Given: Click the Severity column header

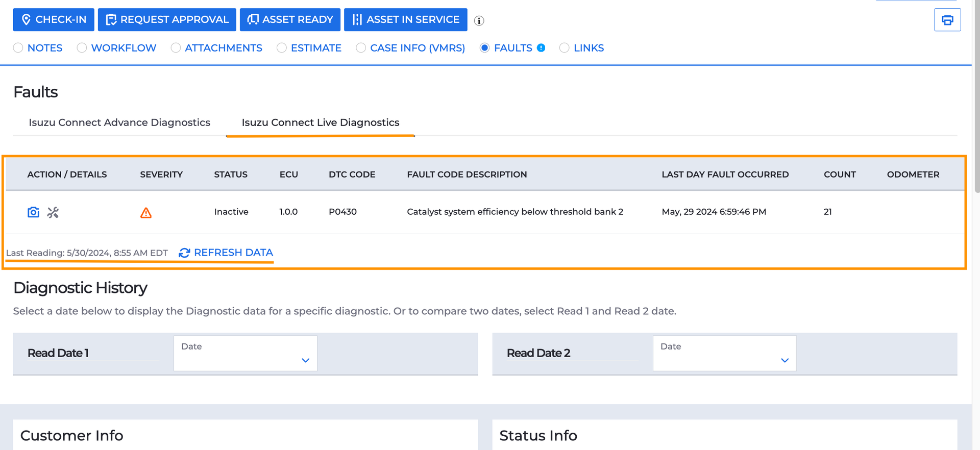Looking at the screenshot, I should click(161, 174).
